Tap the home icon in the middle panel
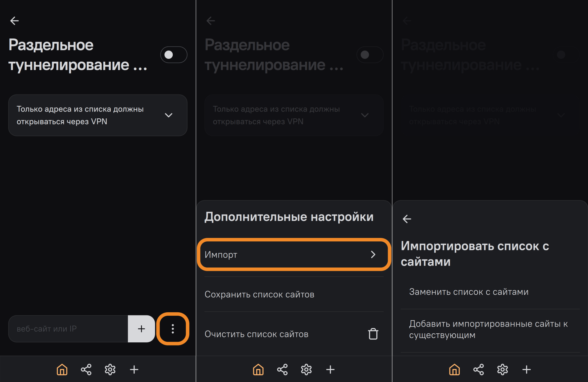 (258, 370)
